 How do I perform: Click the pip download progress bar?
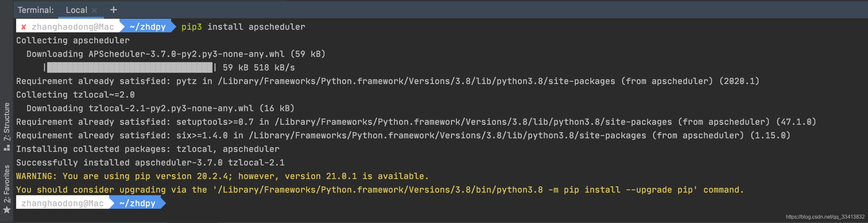coord(130,68)
